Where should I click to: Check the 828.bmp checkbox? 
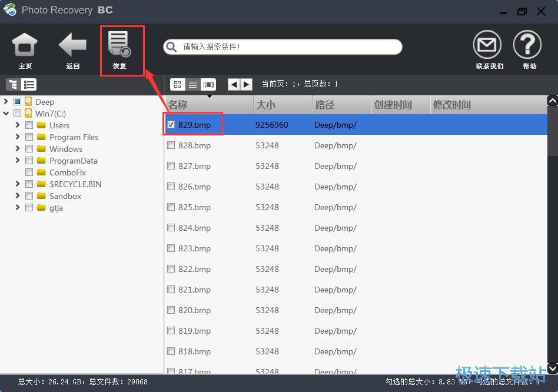pos(171,145)
